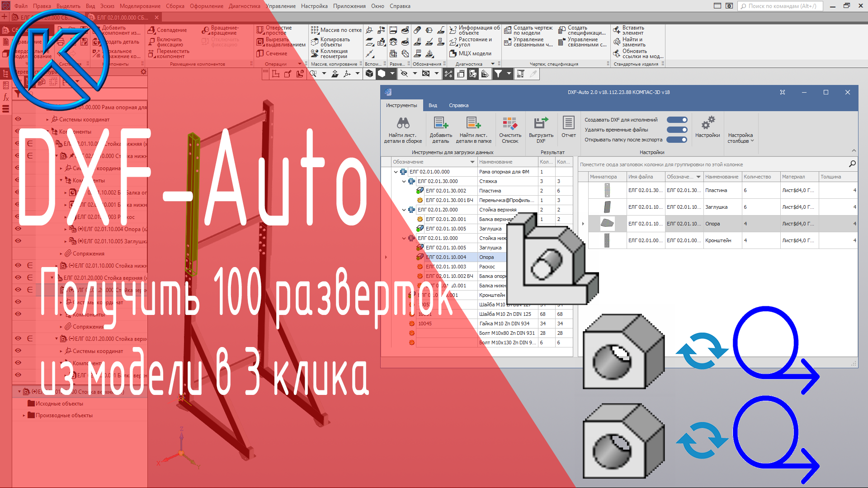Open the Отчет report icon
Image resolution: width=868 pixels, height=488 pixels.
568,122
